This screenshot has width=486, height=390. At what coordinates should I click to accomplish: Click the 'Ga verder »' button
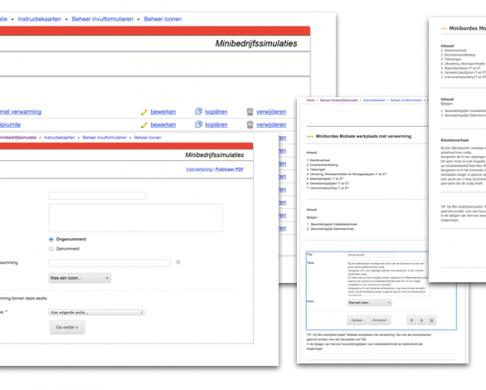pos(67,327)
